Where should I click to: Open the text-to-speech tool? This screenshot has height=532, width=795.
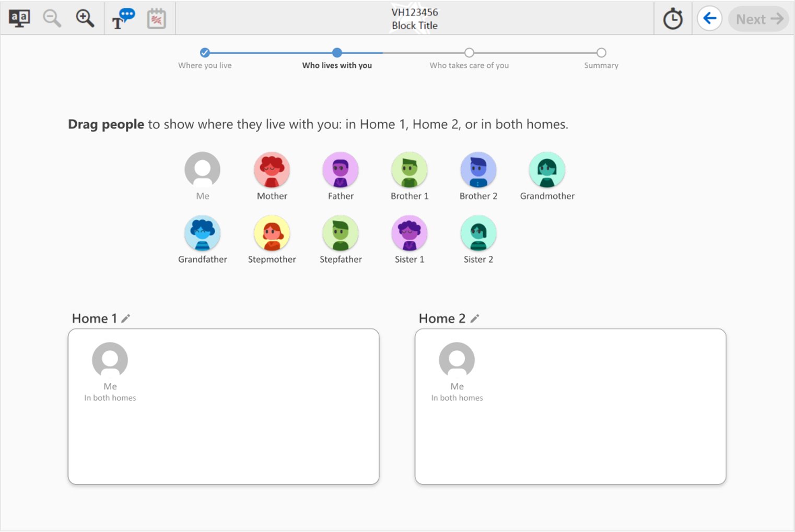[x=123, y=19]
